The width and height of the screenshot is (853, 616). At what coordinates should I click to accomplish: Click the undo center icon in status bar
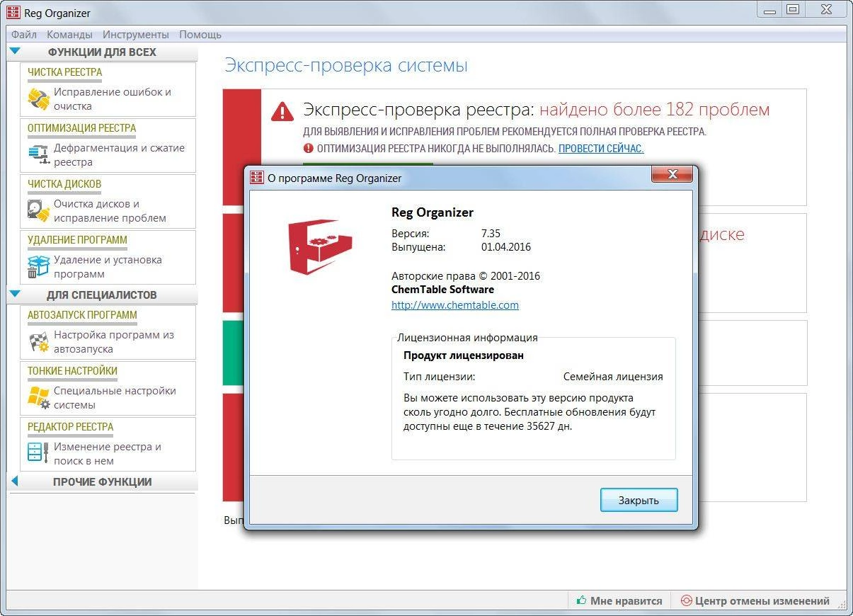[x=685, y=600]
